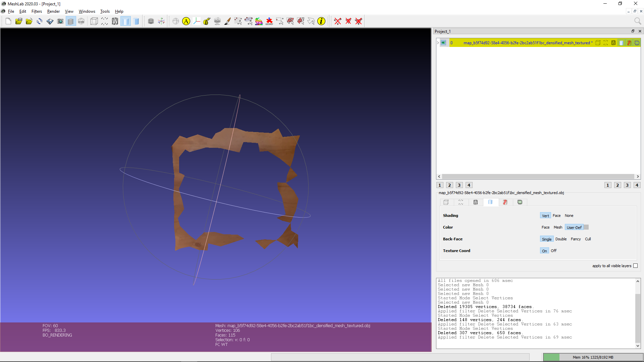Click apply to all visible layers checkbox
Image resolution: width=644 pixels, height=362 pixels.
point(637,266)
